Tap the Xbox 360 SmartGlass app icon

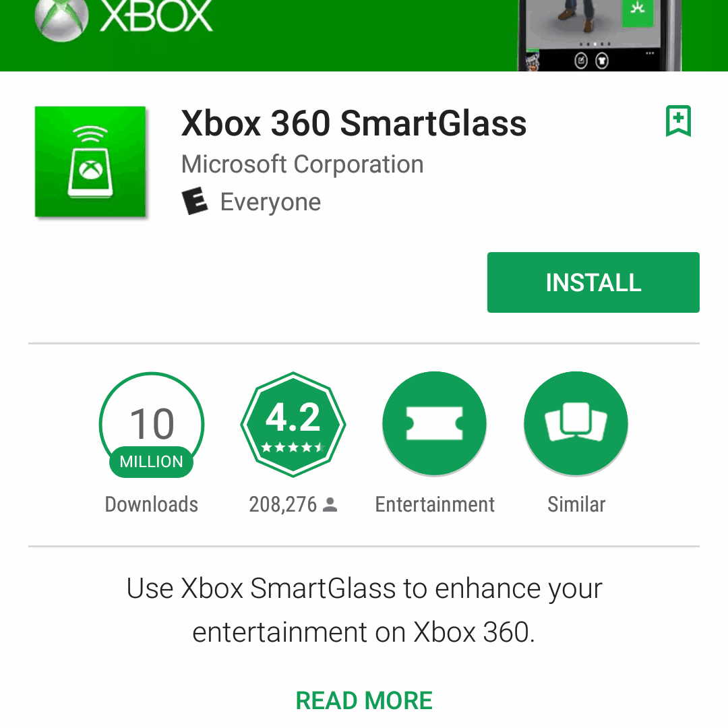[90, 162]
